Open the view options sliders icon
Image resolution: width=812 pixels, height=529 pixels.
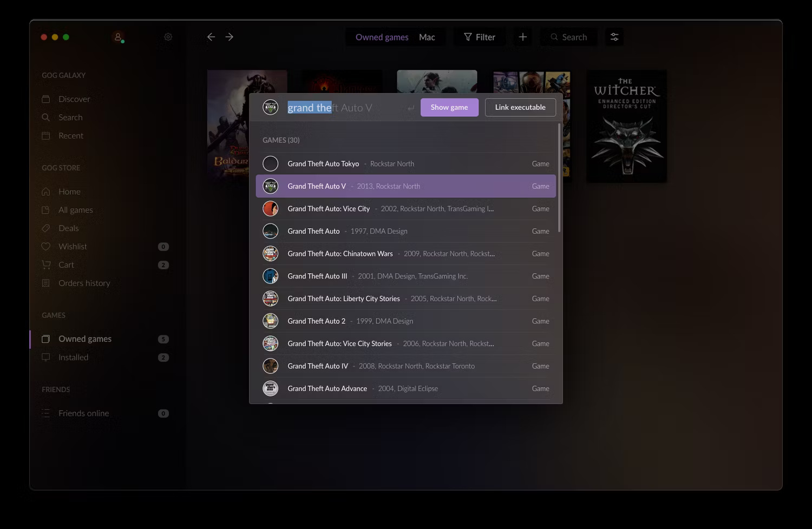coord(614,37)
